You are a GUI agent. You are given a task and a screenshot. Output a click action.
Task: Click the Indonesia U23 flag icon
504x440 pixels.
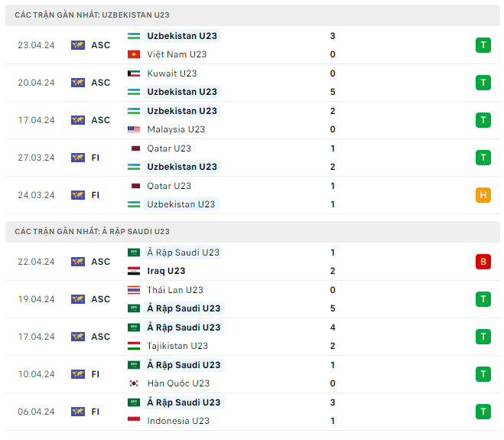135,421
